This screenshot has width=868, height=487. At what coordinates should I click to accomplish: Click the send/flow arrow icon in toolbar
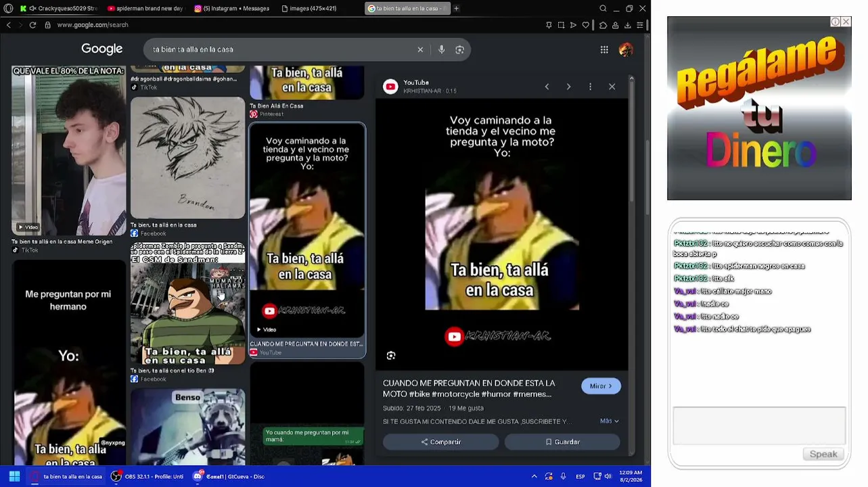pyautogui.click(x=574, y=25)
